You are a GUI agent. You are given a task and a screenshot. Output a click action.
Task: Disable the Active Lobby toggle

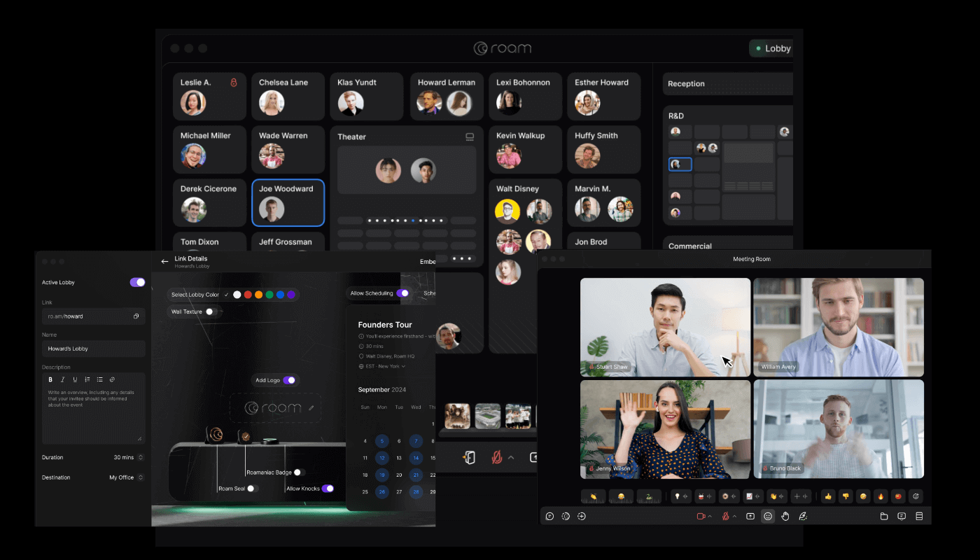point(137,282)
